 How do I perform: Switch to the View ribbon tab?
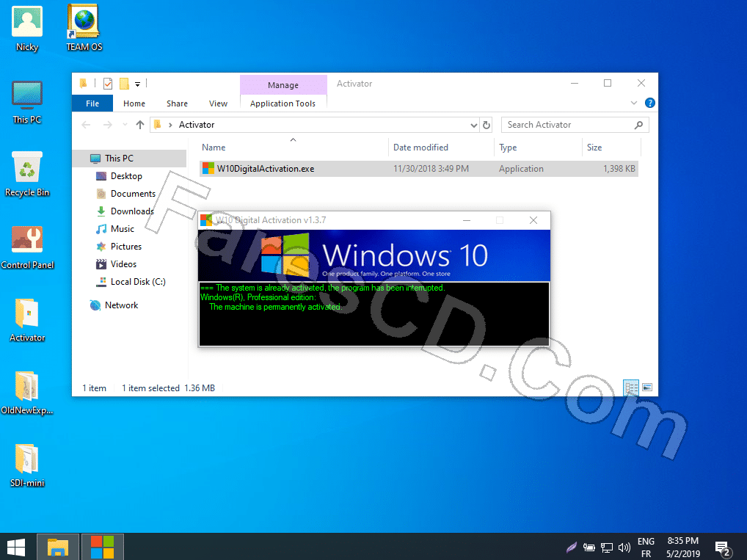point(218,103)
